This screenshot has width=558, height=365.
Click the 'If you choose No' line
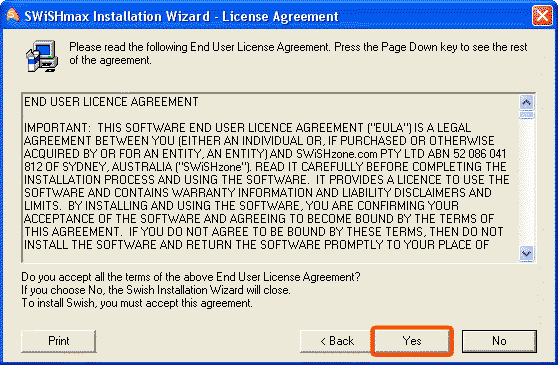click(156, 290)
